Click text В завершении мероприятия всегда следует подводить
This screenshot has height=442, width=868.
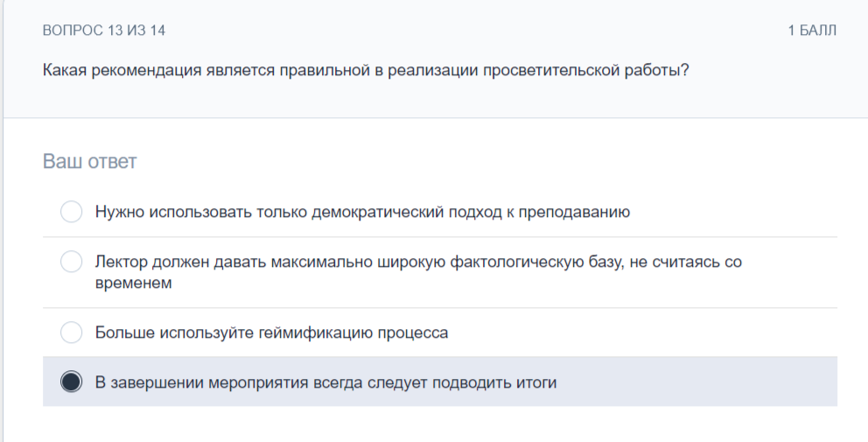click(x=326, y=382)
